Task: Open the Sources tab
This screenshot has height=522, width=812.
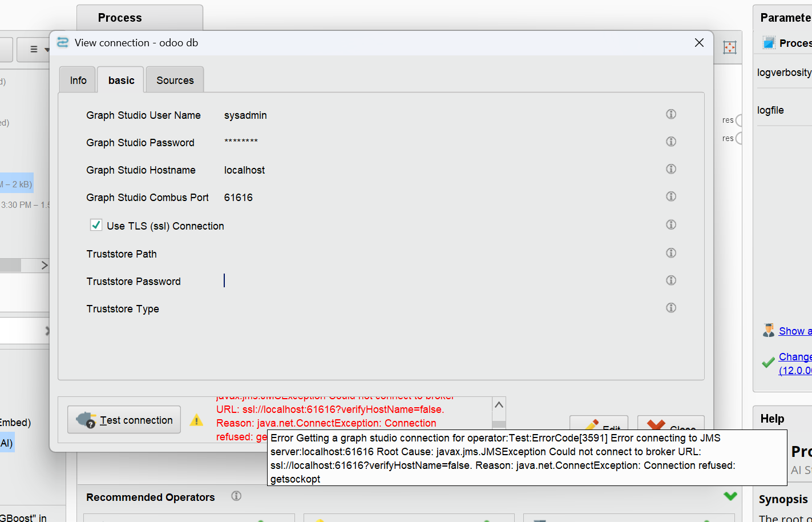Action: [175, 80]
